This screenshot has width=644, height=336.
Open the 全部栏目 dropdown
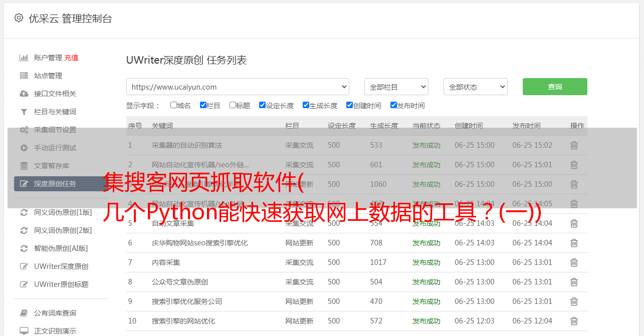click(396, 87)
